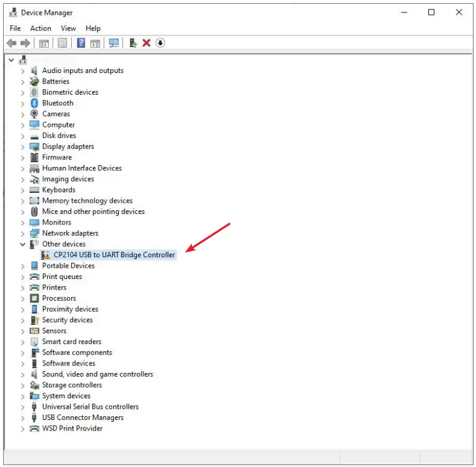Image resolution: width=476 pixels, height=467 pixels.
Task: Expand Audio inputs and outputs
Action: (x=22, y=71)
